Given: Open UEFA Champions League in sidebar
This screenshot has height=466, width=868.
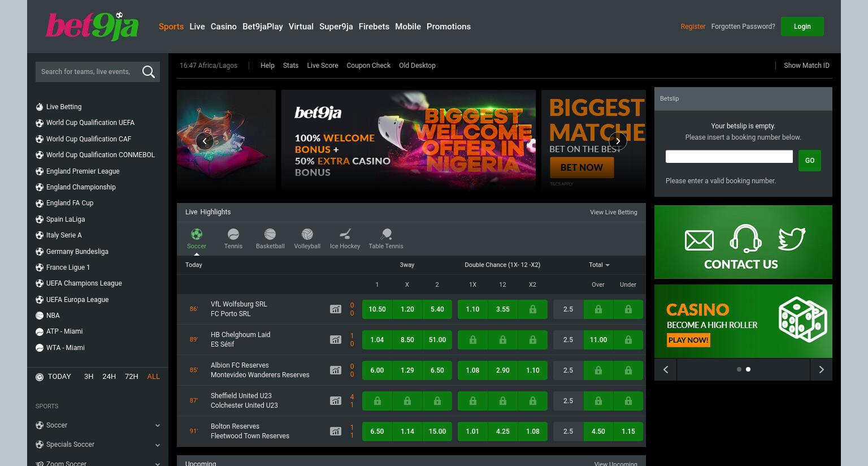Looking at the screenshot, I should (84, 283).
